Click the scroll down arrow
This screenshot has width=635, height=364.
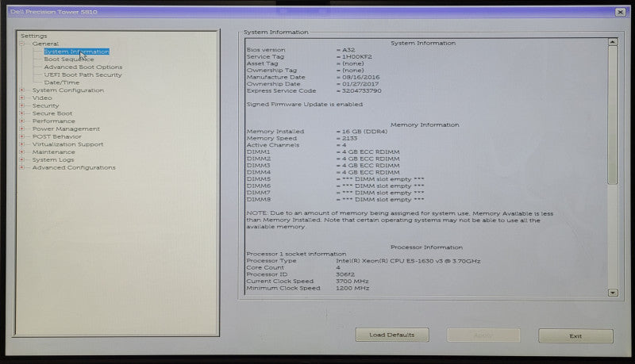613,293
